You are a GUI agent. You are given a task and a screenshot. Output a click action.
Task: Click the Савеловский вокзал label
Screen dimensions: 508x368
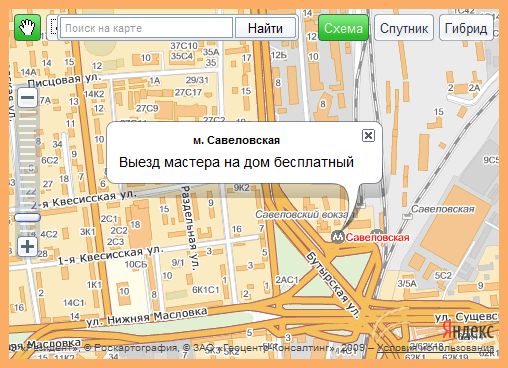tap(302, 215)
